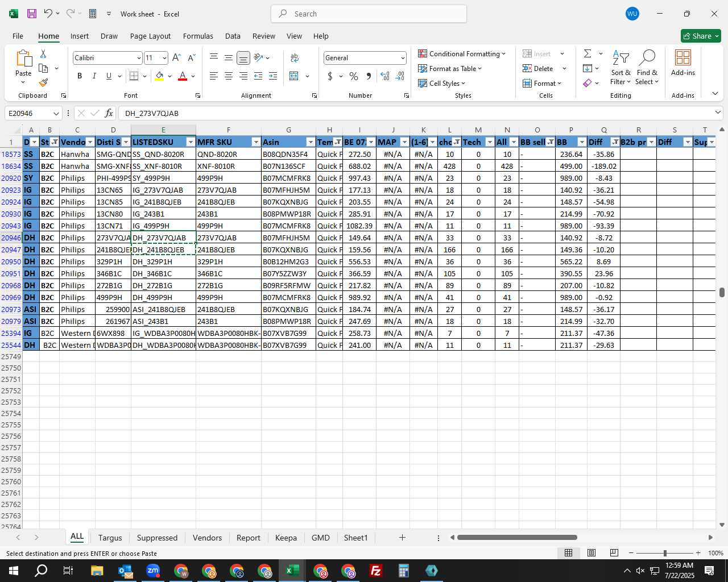Decrease Indent icon in Alignment group
The width and height of the screenshot is (728, 582).
point(258,76)
